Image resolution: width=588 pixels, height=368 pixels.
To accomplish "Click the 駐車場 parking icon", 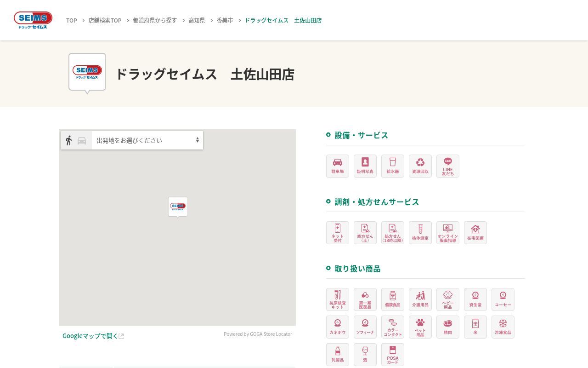I will [x=338, y=166].
